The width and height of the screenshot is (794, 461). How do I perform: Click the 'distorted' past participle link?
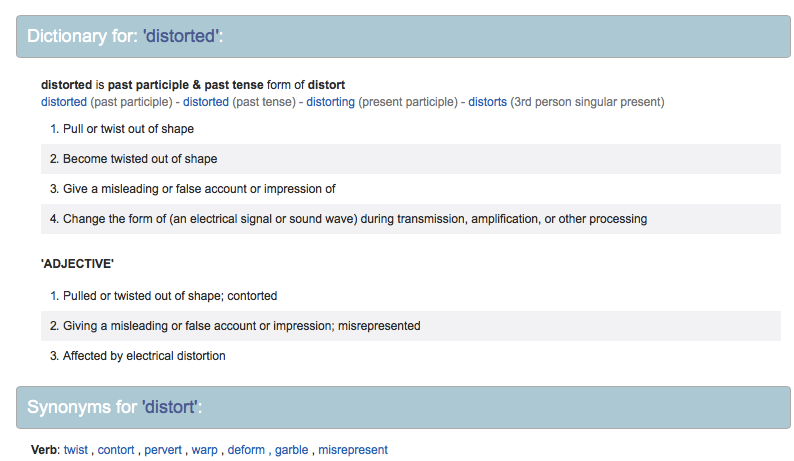(64, 102)
